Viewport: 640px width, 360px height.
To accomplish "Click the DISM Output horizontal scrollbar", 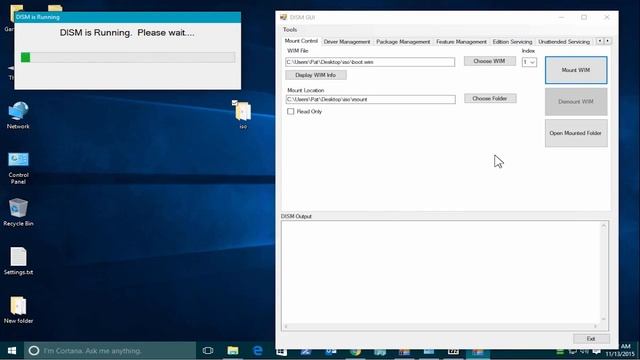I will (x=440, y=326).
